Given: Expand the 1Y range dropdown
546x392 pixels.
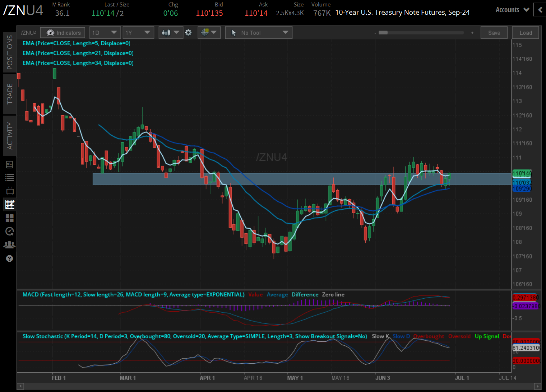Looking at the screenshot, I should coord(138,32).
